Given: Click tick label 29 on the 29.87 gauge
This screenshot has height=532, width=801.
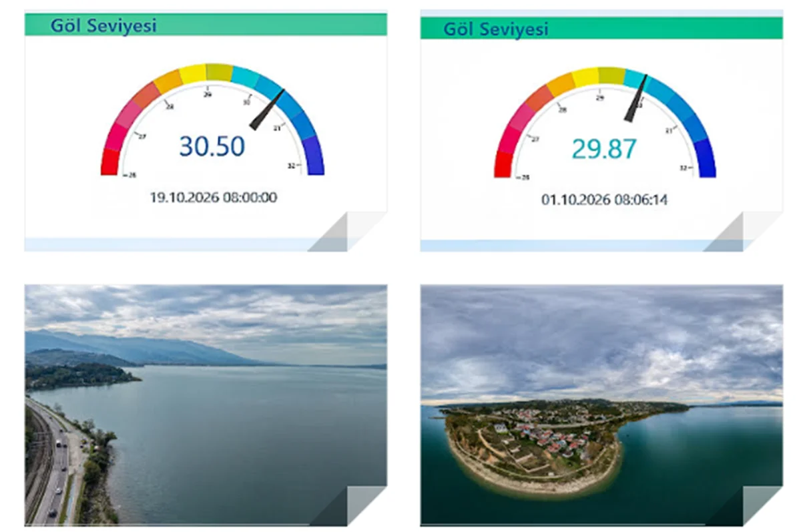Looking at the screenshot, I should pos(599,97).
